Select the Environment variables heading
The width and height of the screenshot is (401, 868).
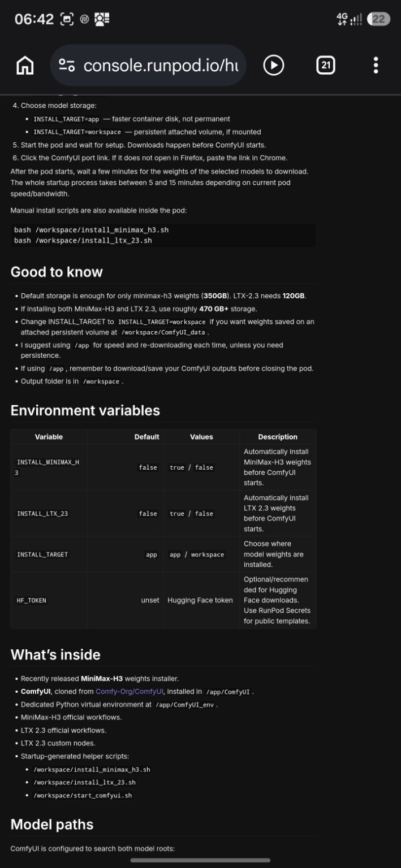click(x=85, y=410)
